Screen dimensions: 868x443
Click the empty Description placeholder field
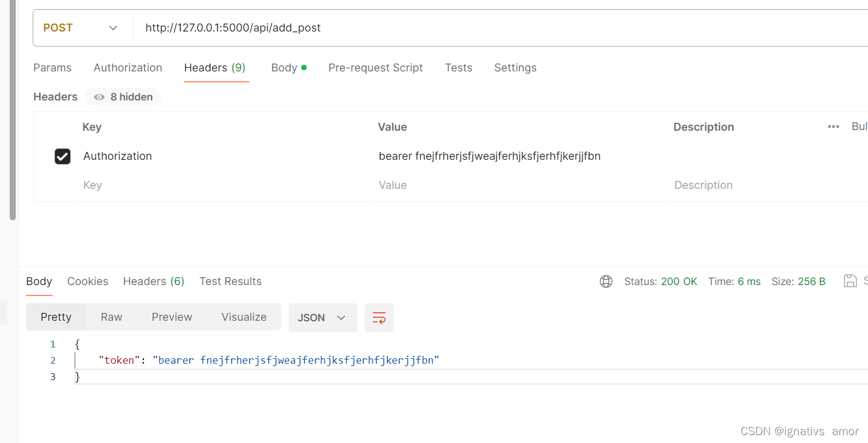(x=767, y=185)
